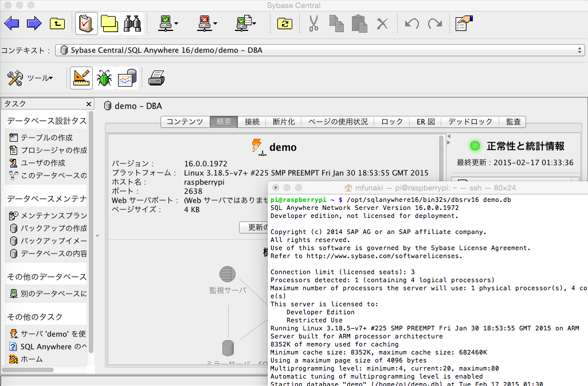
Task: Click データベースの内容 task link
Action: (48, 254)
